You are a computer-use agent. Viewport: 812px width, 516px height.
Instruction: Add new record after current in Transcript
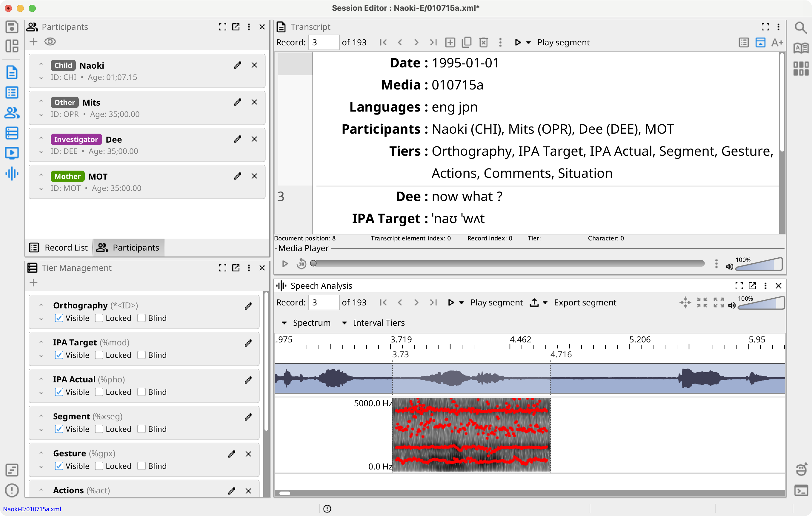click(x=450, y=42)
